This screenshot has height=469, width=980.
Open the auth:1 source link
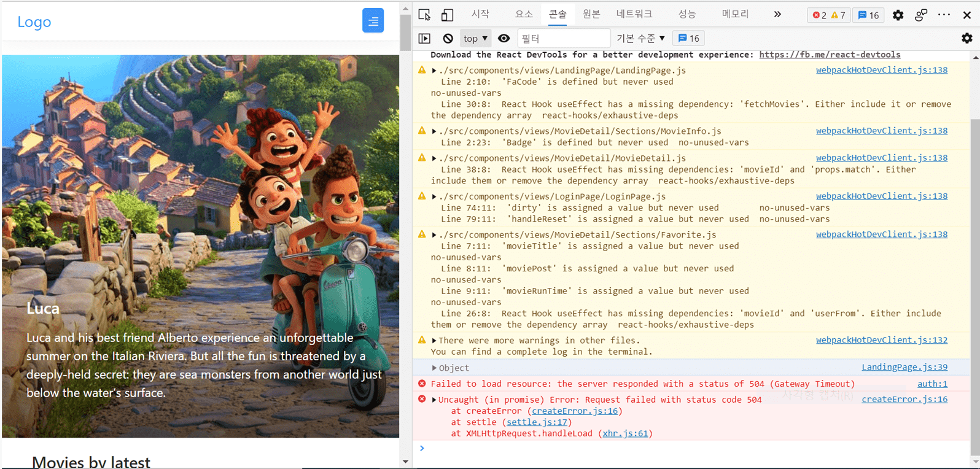coord(932,384)
